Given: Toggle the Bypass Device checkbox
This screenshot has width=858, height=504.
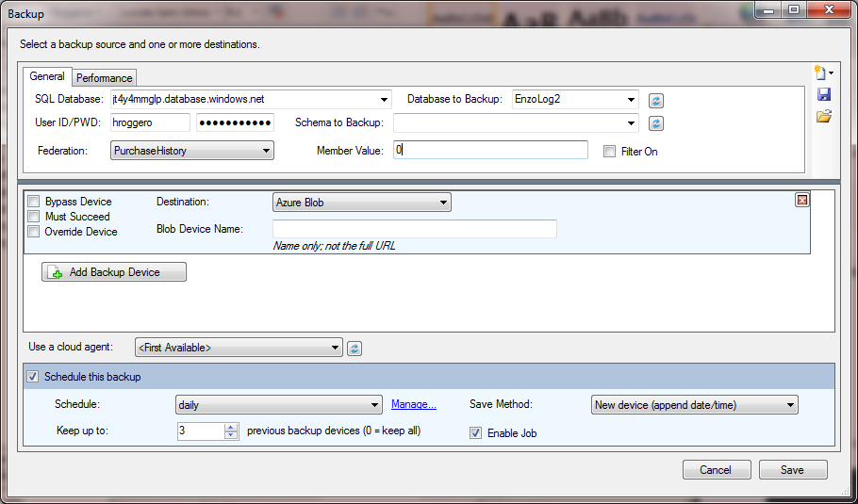Looking at the screenshot, I should (x=34, y=202).
